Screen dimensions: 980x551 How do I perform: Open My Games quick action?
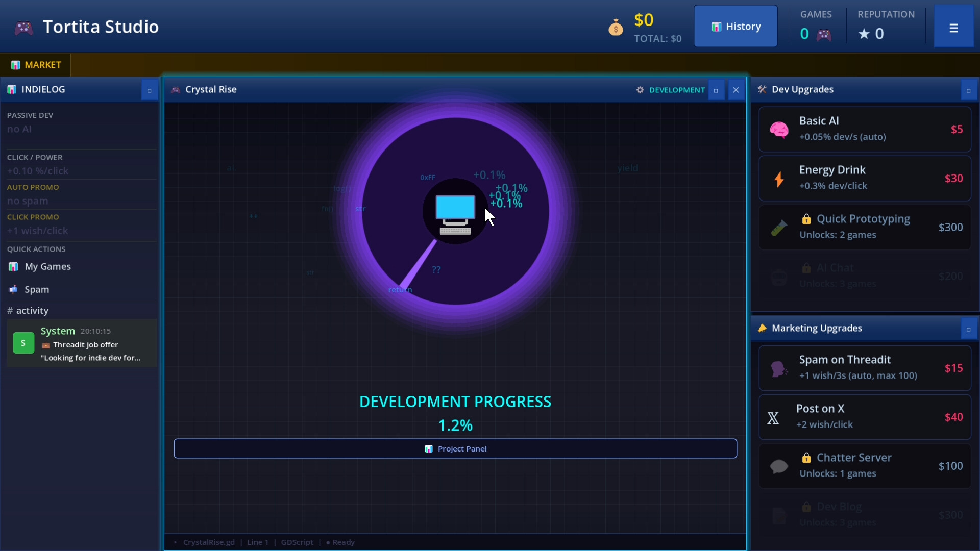coord(47,267)
